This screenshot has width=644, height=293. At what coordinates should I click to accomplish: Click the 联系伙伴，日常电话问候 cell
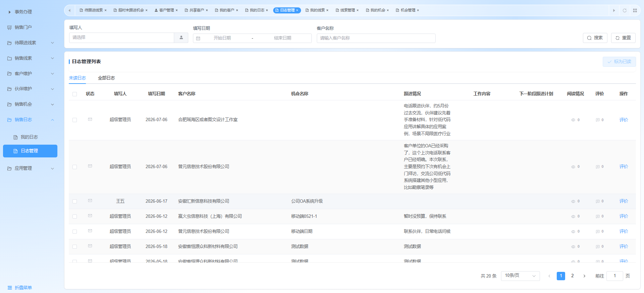coord(427,232)
